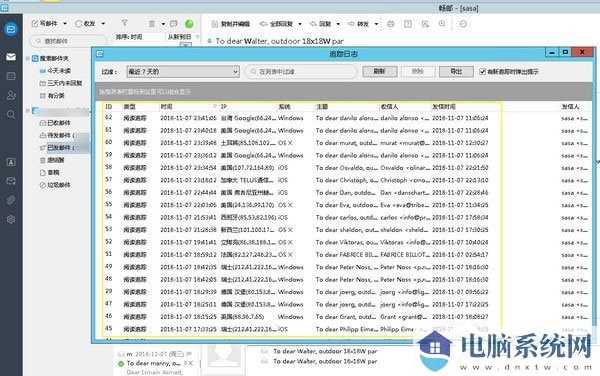
Task: Select the 已发邮件 folder
Action: click(59, 148)
